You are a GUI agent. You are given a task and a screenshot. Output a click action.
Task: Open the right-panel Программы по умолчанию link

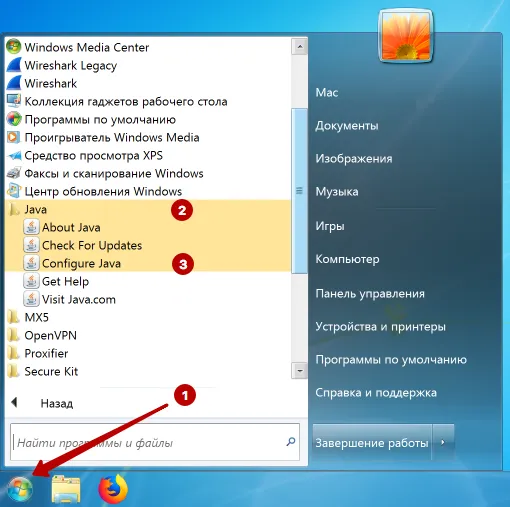[391, 360]
